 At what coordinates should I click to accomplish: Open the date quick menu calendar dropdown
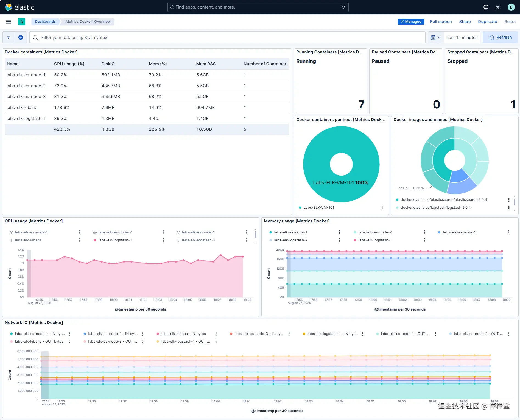pyautogui.click(x=436, y=37)
